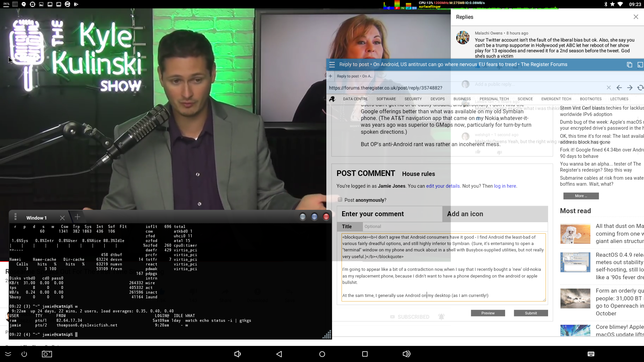Preview the forum comment

click(488, 313)
